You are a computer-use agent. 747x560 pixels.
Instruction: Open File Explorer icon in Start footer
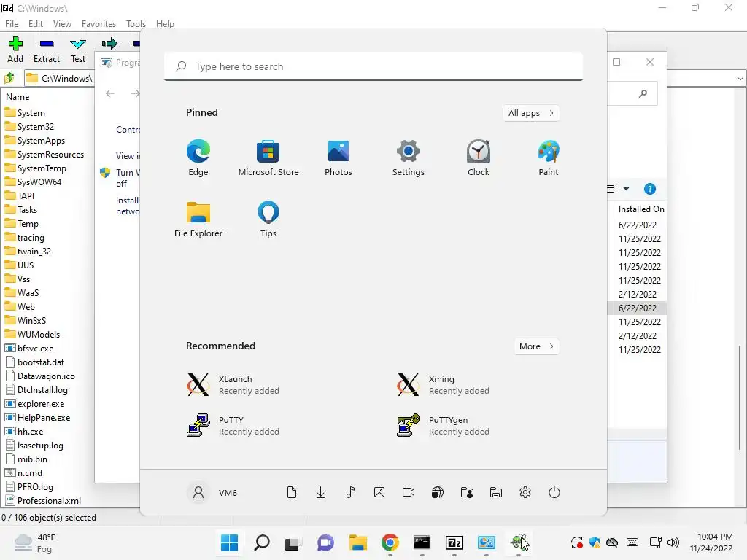click(x=496, y=492)
